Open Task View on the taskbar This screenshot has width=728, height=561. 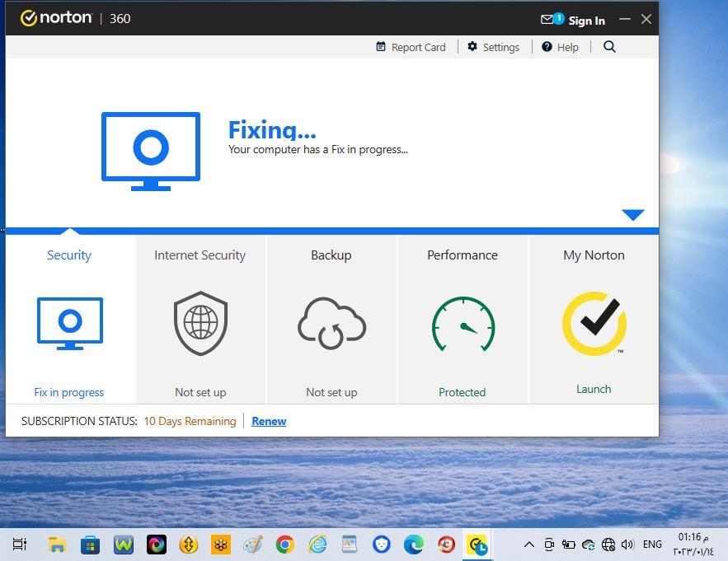coord(20,545)
